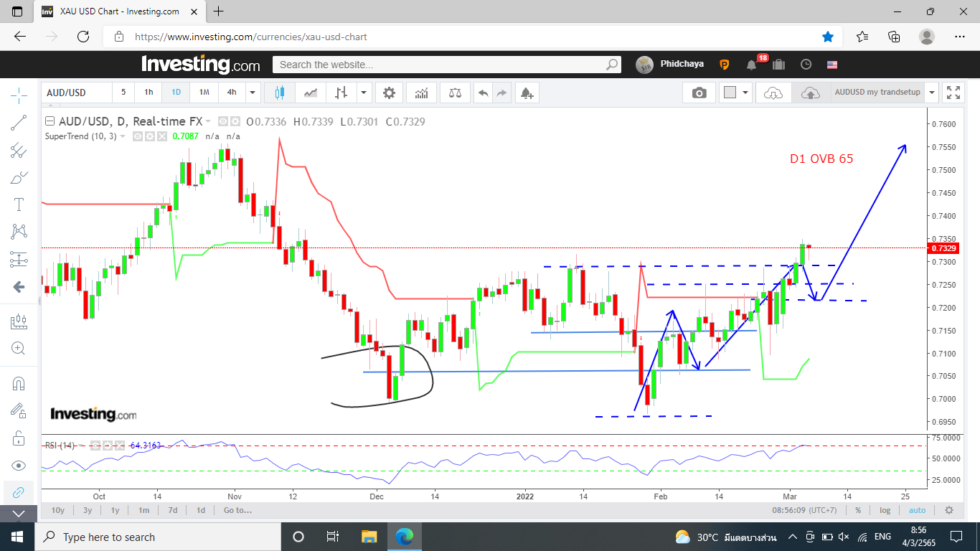Toggle fullscreen chart mode
This screenshot has height=551, width=980.
pyautogui.click(x=953, y=93)
